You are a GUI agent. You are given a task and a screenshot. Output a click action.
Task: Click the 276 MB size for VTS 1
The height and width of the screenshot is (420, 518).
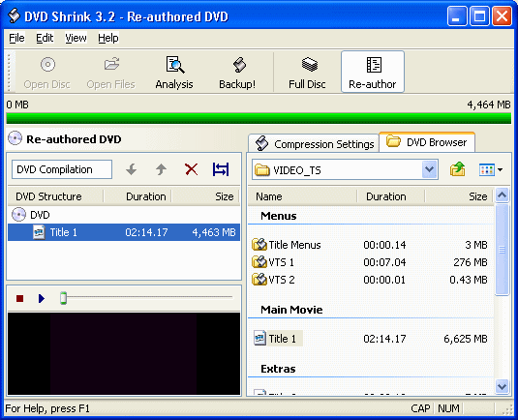tap(471, 262)
